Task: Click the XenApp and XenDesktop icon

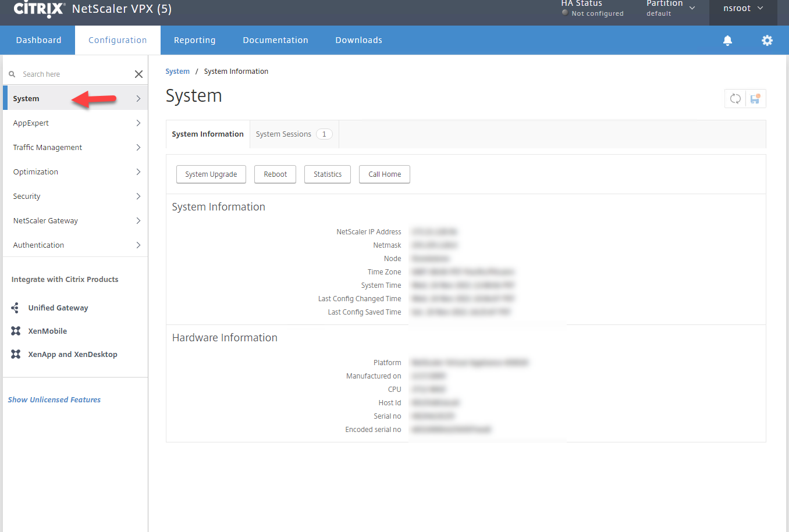Action: tap(16, 354)
